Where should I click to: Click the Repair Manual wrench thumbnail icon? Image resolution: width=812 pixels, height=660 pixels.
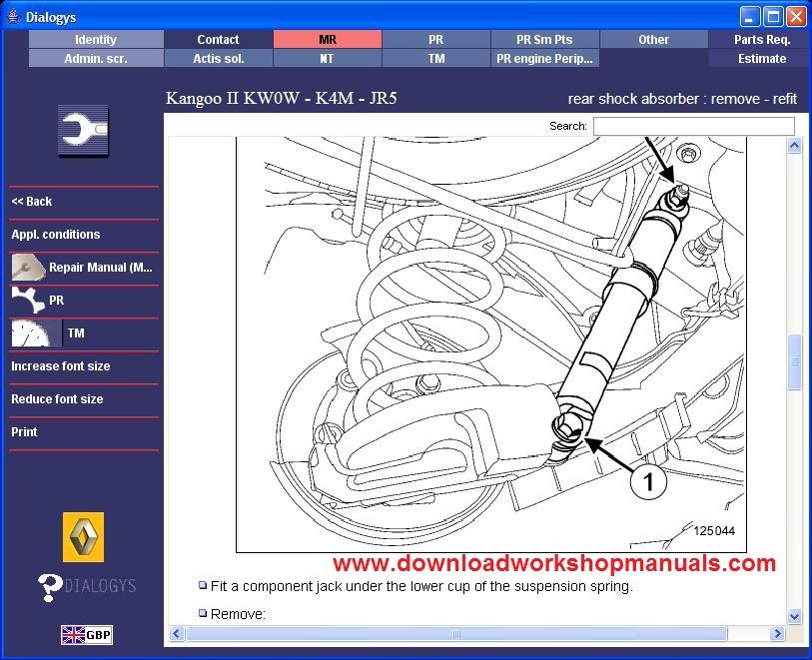(29, 268)
